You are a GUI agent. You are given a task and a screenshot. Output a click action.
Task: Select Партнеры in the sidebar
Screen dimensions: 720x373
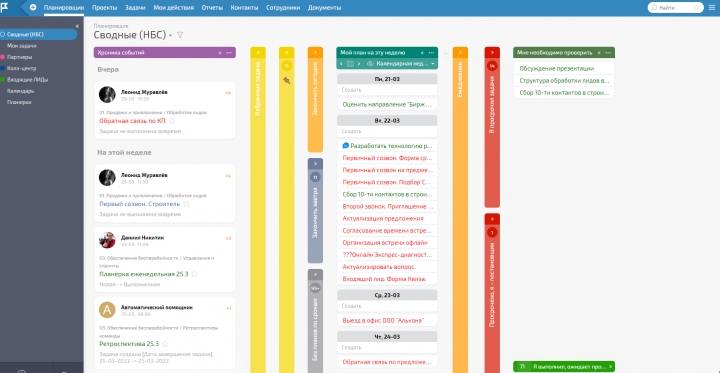pos(19,57)
